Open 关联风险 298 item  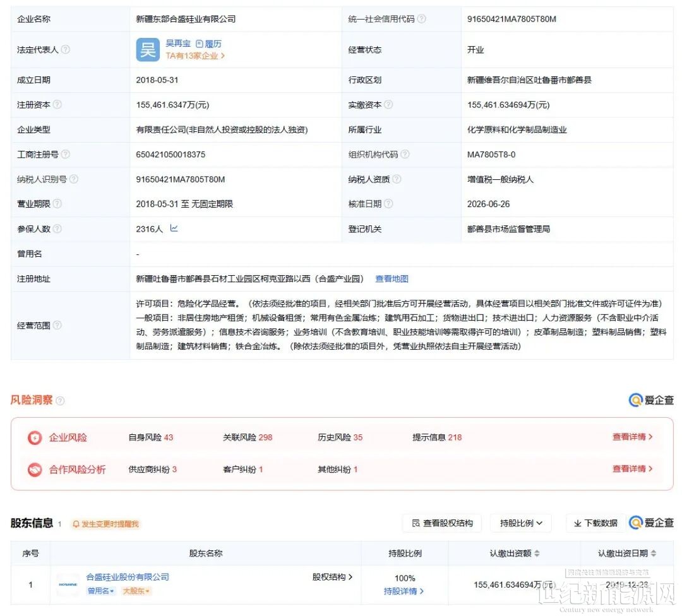tap(248, 437)
